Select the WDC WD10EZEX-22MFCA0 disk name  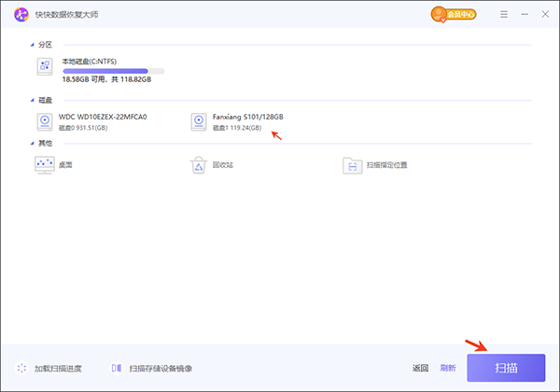[103, 117]
